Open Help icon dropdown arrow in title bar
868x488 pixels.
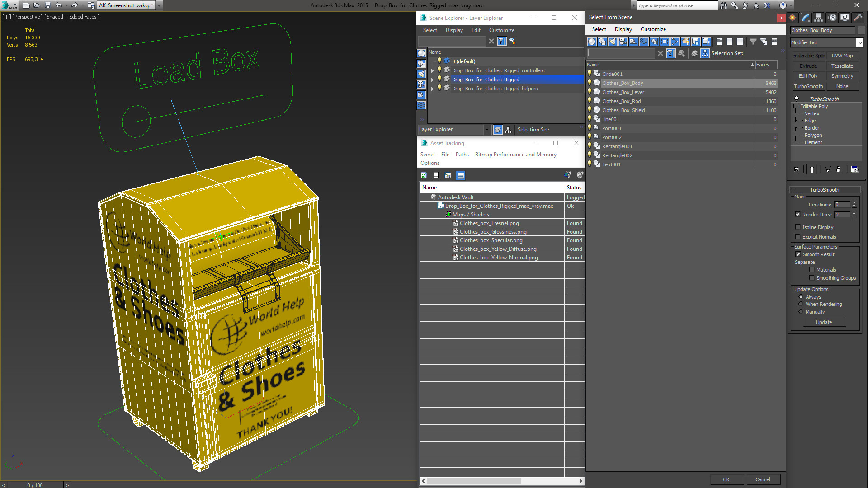click(791, 5)
